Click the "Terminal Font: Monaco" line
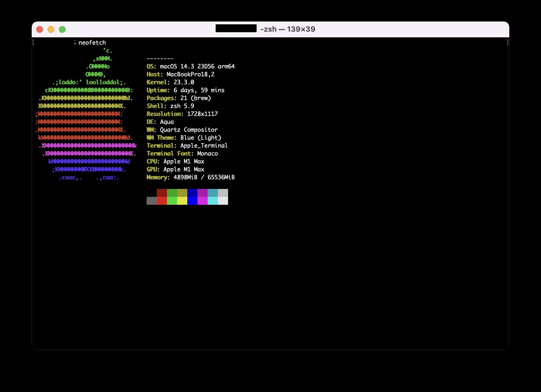 [182, 154]
